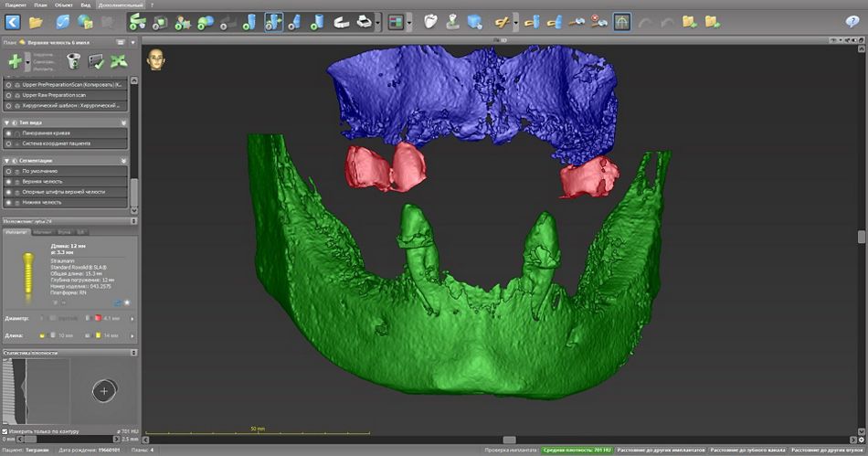Toggle Измерить только по контуру checkbox

[x=5, y=431]
